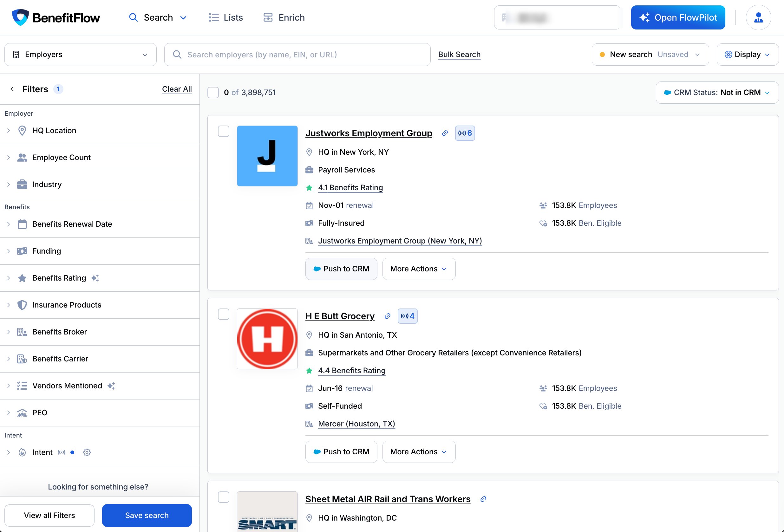Click the magnifier icon in employer search box
The width and height of the screenshot is (784, 532).
pos(177,54)
